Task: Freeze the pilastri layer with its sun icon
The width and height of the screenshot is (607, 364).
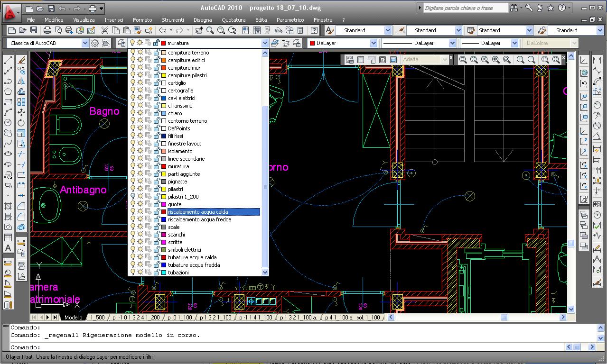Action: pos(140,189)
